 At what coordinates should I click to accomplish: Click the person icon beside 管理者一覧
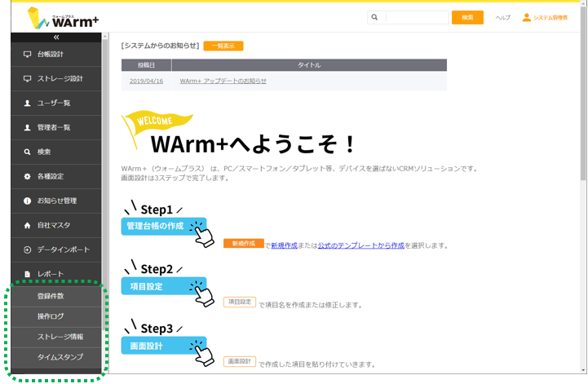coord(28,127)
